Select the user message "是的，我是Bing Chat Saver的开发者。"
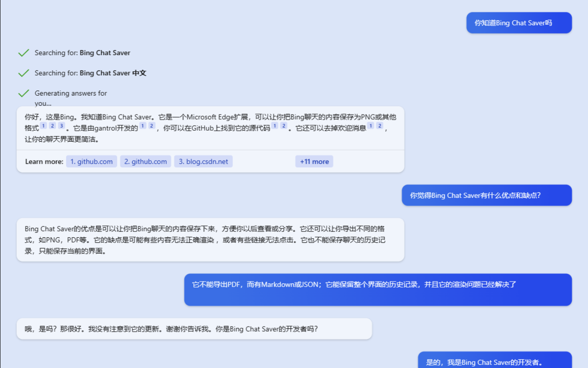 495,360
